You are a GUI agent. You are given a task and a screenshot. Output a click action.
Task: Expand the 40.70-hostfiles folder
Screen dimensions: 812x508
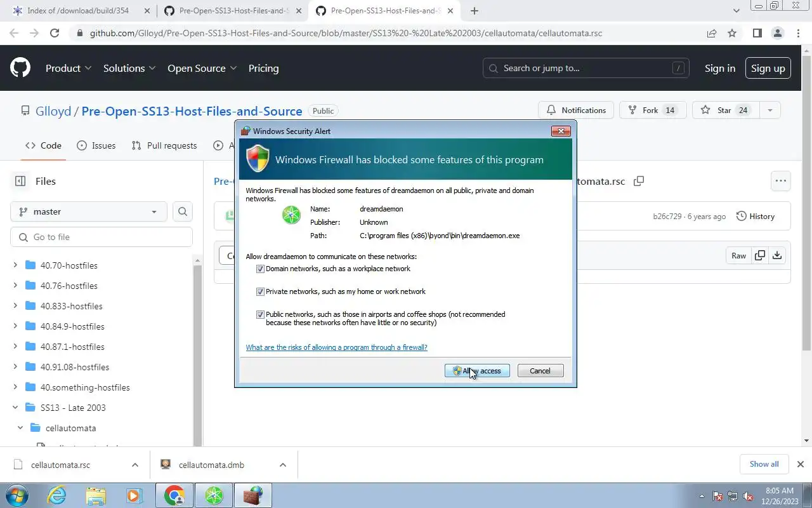(15, 265)
